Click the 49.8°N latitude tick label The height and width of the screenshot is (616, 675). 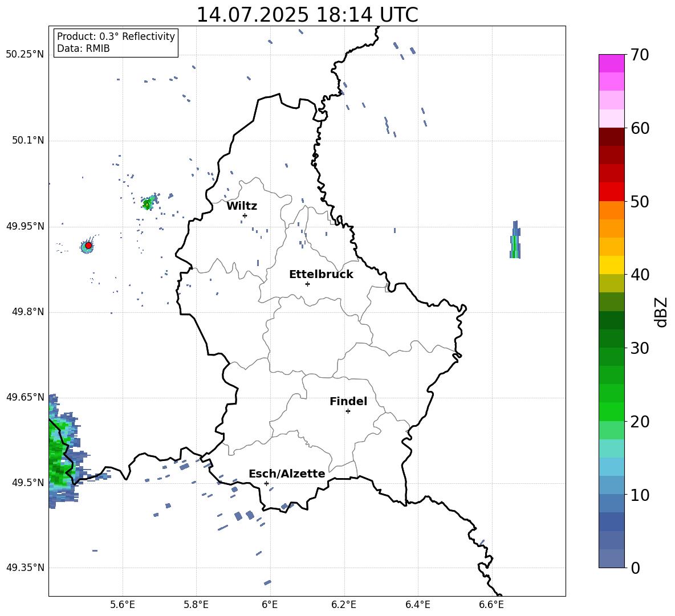click(28, 312)
